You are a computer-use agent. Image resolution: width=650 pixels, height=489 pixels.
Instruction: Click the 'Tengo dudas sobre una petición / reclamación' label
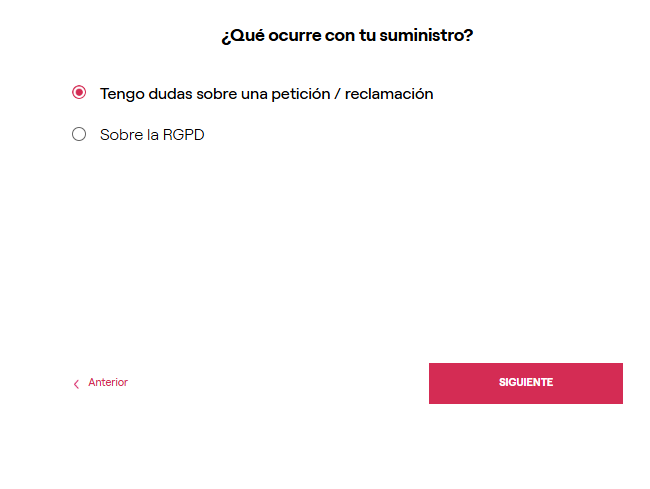pyautogui.click(x=267, y=94)
